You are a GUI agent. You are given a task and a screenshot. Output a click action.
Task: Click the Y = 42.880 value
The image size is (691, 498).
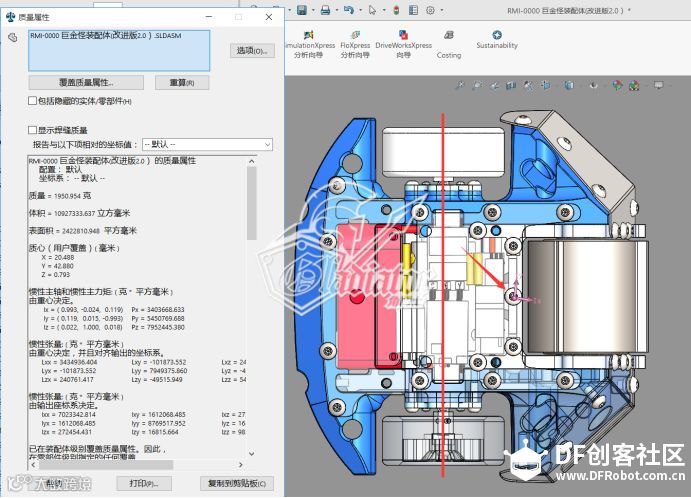tap(58, 266)
